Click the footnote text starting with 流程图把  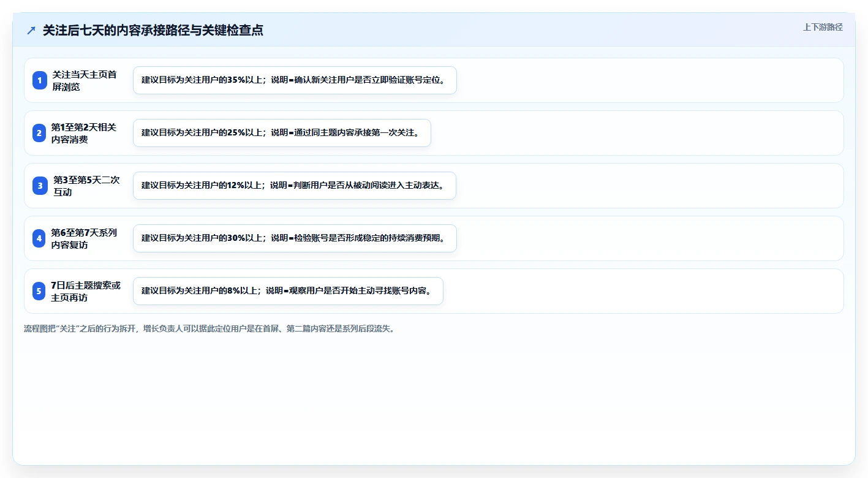tap(211, 328)
